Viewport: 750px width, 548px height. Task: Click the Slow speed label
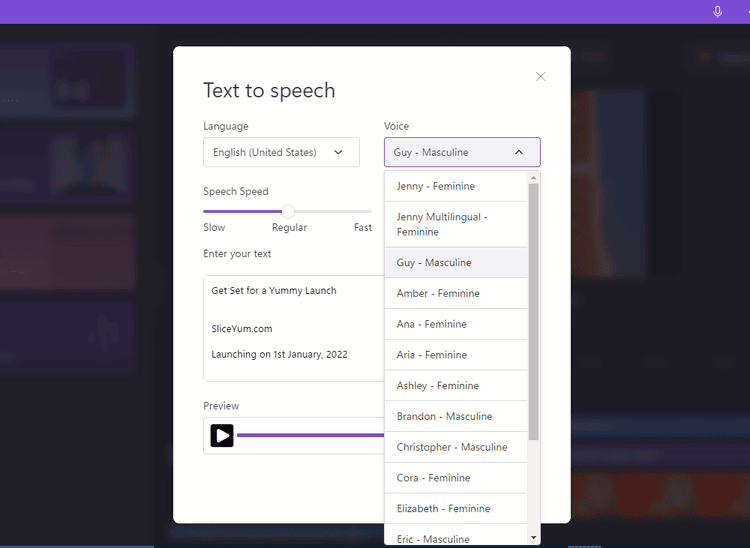(x=214, y=228)
